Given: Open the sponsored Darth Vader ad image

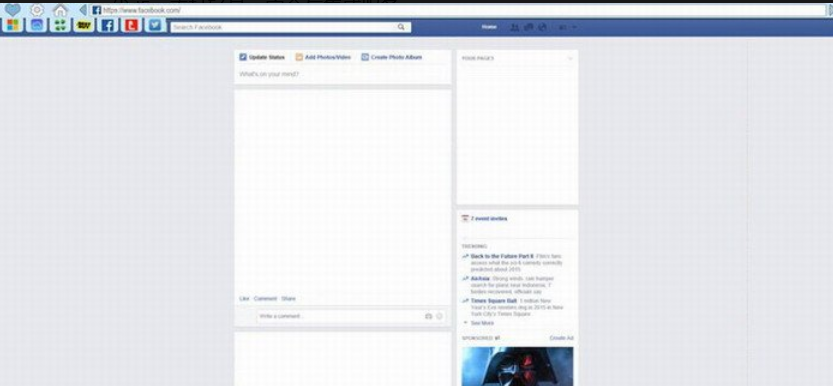Looking at the screenshot, I should (x=517, y=366).
